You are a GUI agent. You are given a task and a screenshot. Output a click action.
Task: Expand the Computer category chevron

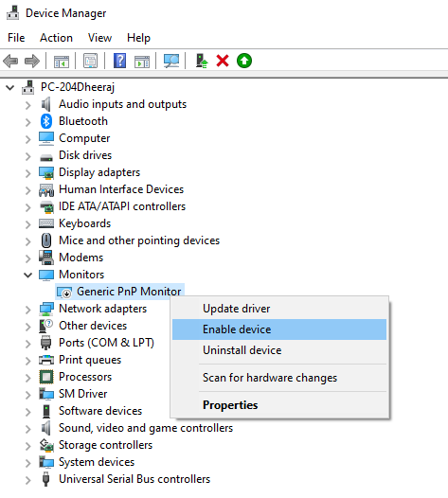(x=28, y=139)
